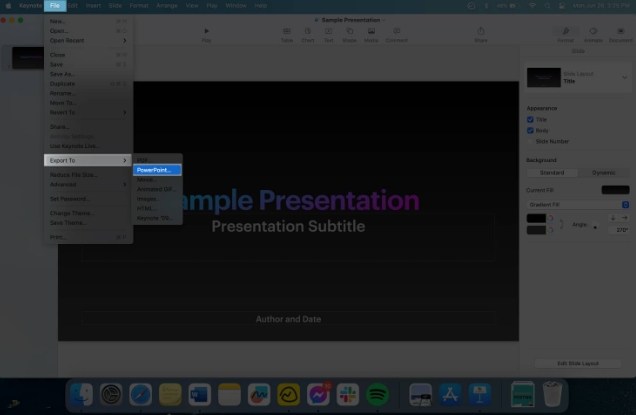Screen dimensions: 636x415
Task: Open the Gradient Fill dropdown
Action: coord(578,205)
